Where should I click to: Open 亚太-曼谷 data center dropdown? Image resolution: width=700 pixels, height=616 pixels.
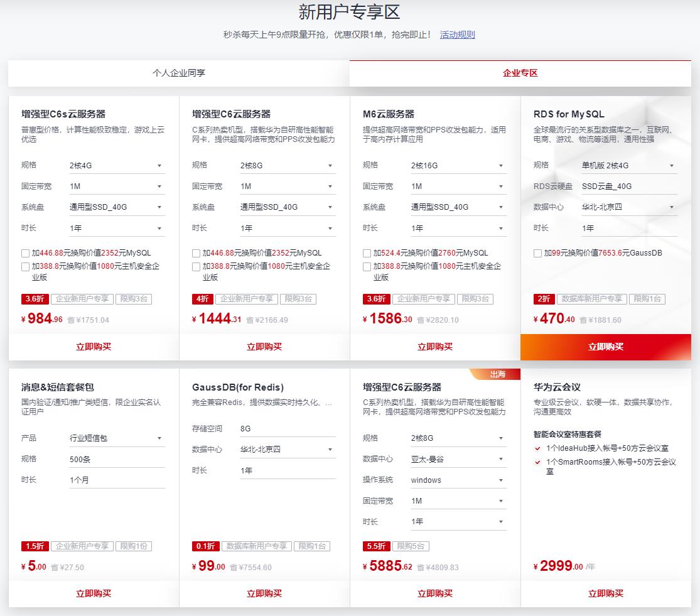458,459
